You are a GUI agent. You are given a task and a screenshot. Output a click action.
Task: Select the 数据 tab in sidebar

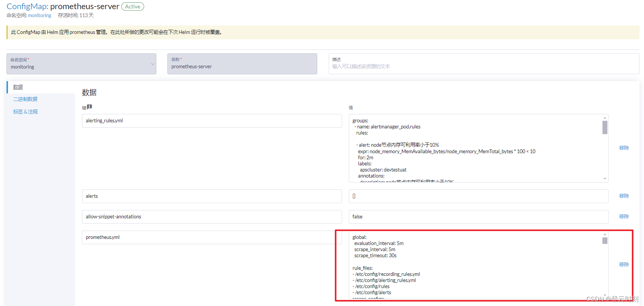tap(18, 87)
